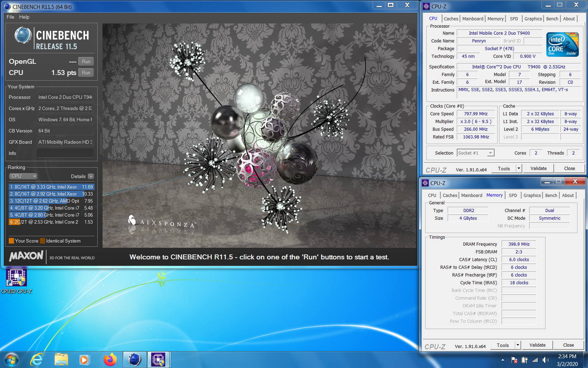Open Bench tab in lower CPU-Z
588x368 pixels.
(x=551, y=196)
